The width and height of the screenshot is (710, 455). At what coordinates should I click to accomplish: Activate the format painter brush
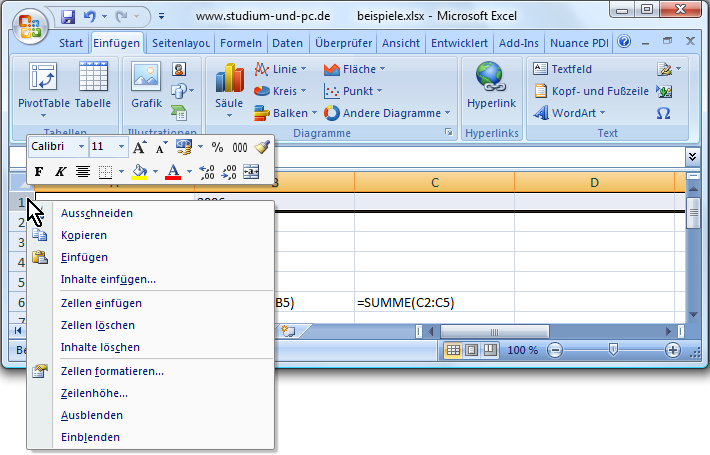262,147
